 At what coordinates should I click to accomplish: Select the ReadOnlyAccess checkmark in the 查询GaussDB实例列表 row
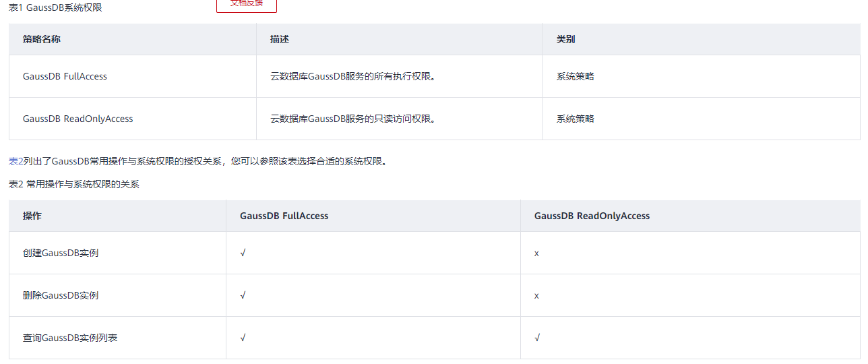pos(537,338)
